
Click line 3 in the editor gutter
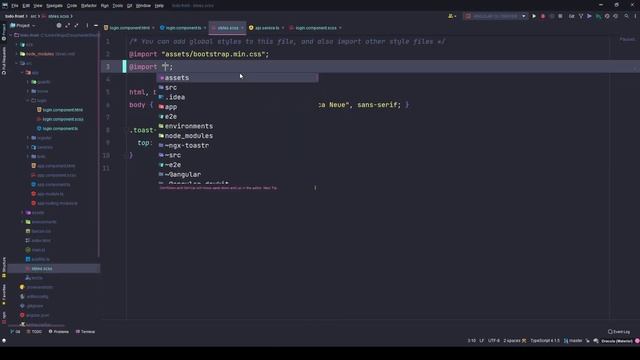tap(108, 67)
